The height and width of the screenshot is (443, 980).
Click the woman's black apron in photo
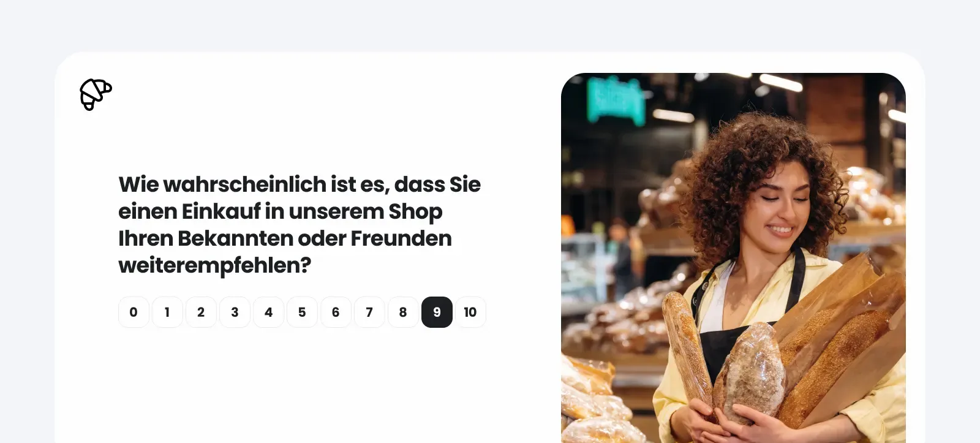click(729, 331)
